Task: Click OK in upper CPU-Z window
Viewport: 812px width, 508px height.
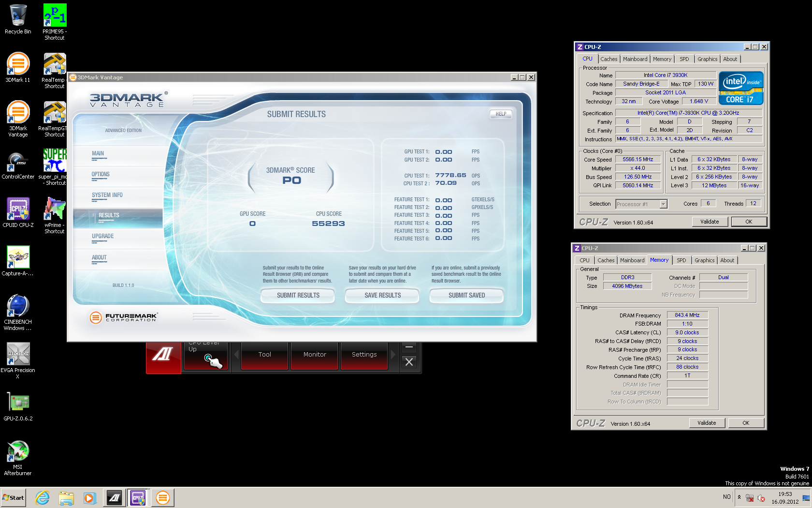Action: [x=749, y=222]
